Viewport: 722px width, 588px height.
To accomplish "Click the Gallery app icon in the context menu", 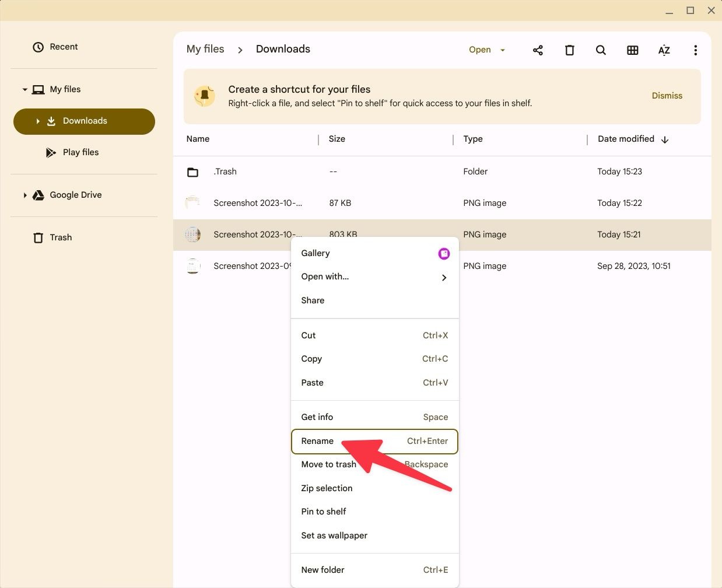I will [x=444, y=253].
